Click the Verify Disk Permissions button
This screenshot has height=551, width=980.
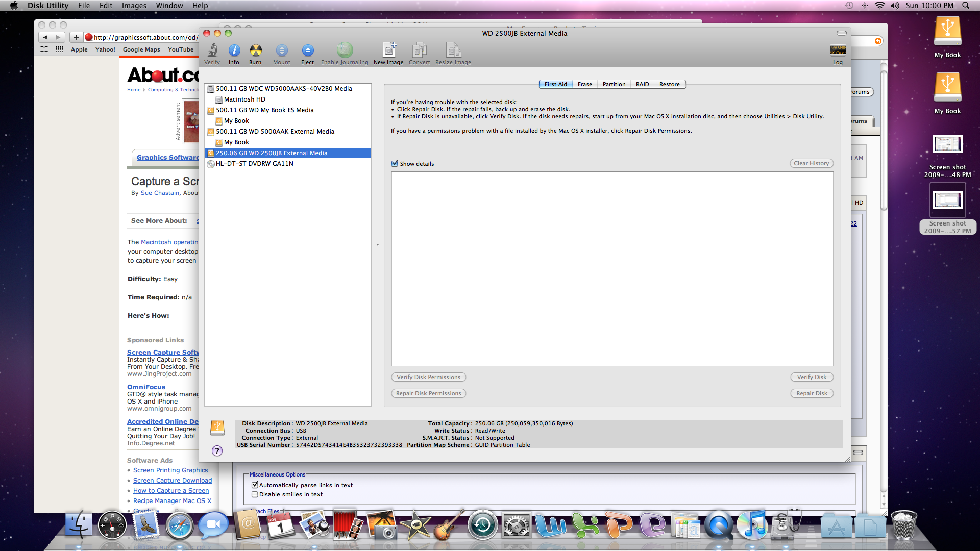click(x=429, y=378)
